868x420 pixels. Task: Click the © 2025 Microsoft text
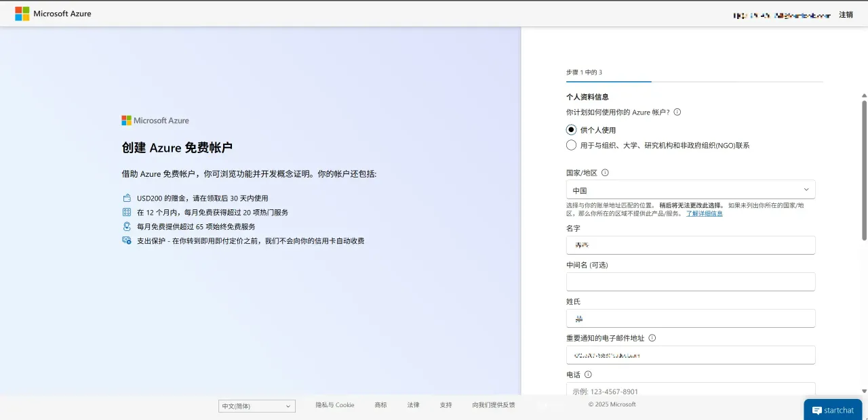point(612,404)
